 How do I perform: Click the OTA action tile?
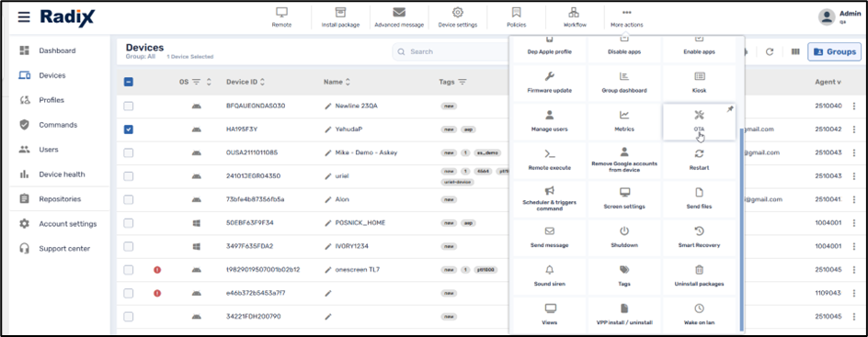click(x=699, y=121)
